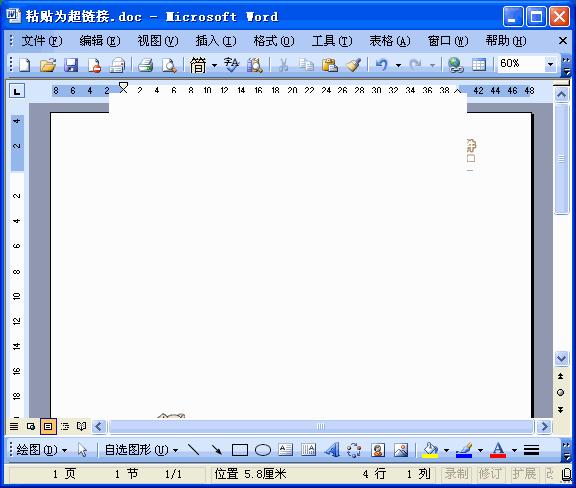Viewport: 576px width, 488px height.
Task: Open the 插入 menu
Action: click(x=216, y=40)
